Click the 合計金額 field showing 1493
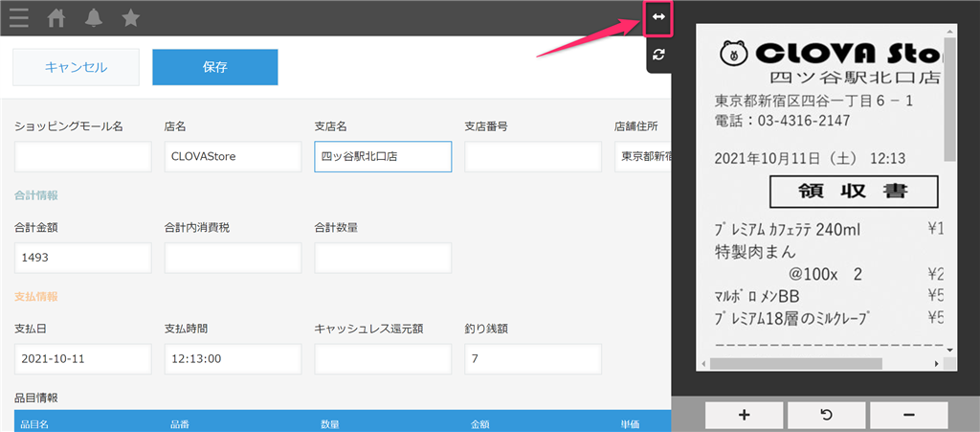The image size is (980, 432). 83,259
